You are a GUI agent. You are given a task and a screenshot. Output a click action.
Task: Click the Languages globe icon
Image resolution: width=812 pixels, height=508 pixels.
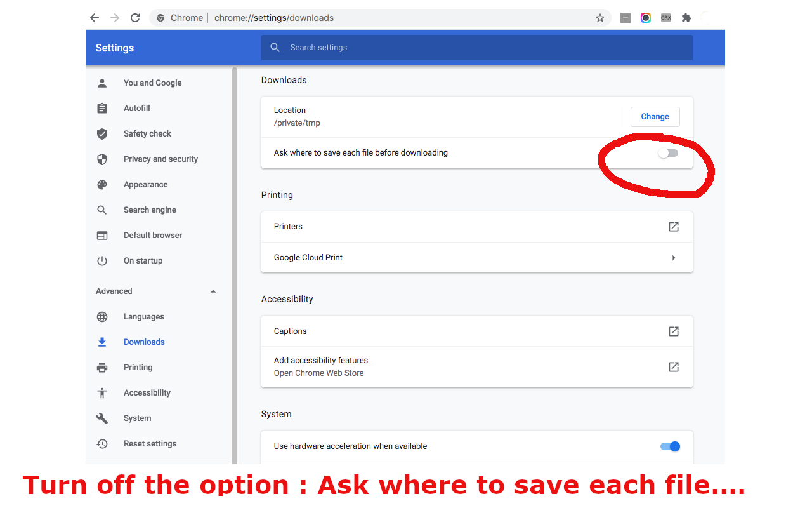click(x=102, y=316)
